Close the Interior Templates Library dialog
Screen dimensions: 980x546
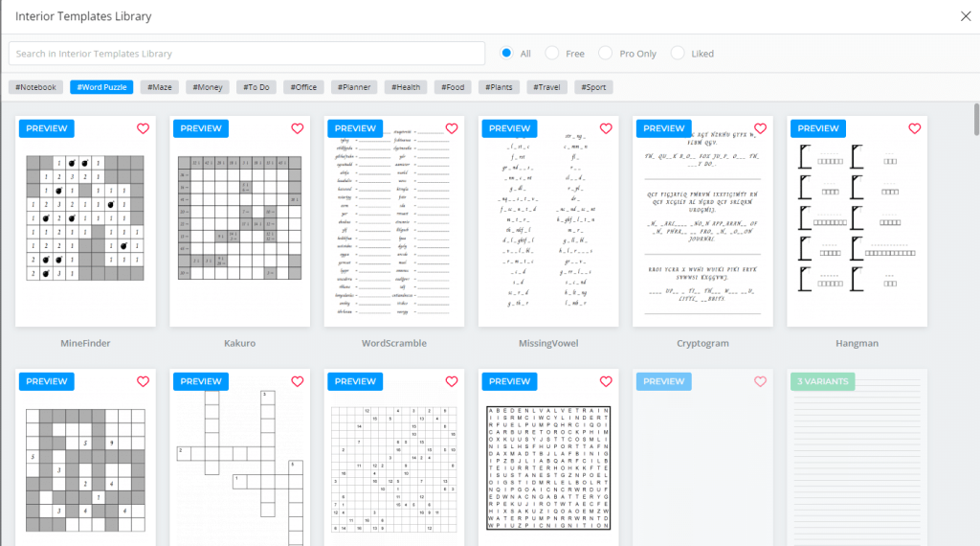pos(966,15)
